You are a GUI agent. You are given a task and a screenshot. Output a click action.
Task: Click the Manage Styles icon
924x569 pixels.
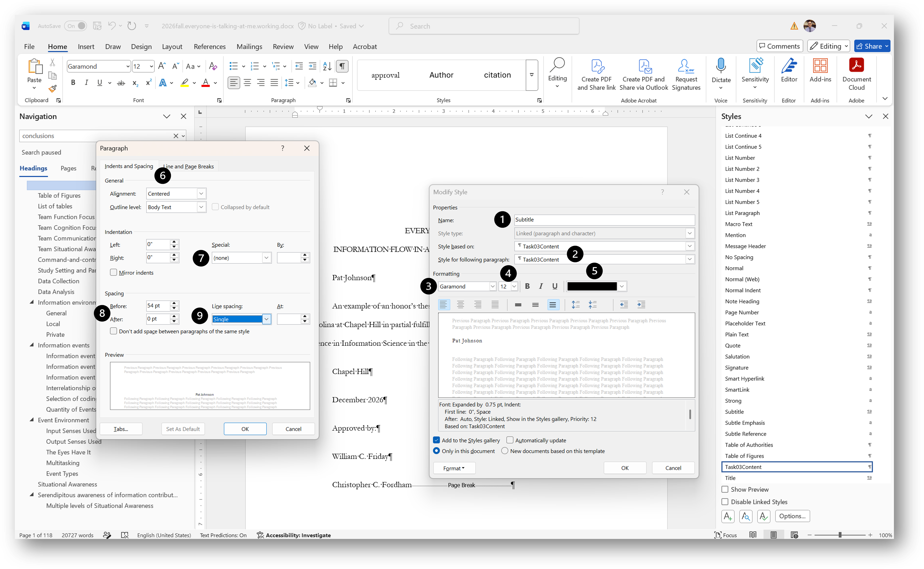point(764,516)
